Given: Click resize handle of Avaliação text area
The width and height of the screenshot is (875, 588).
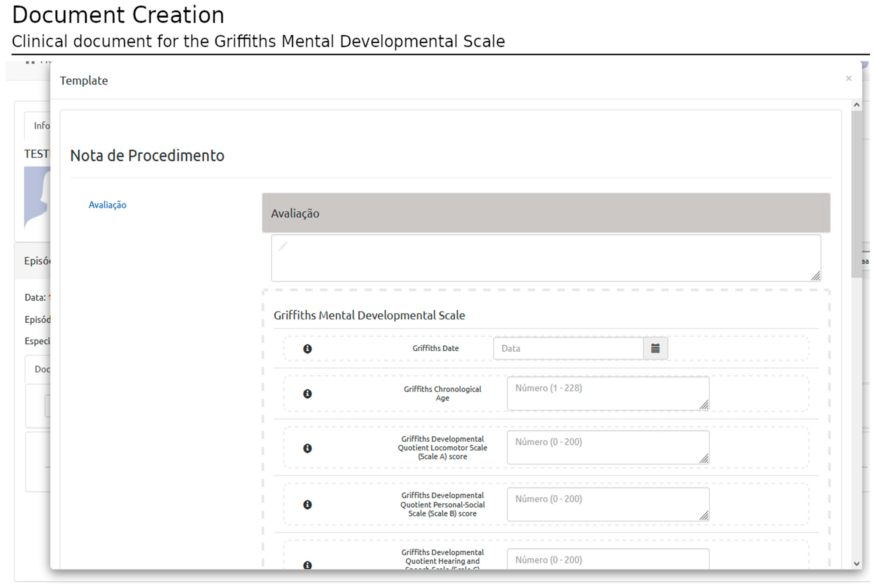Looking at the screenshot, I should pos(816,276).
